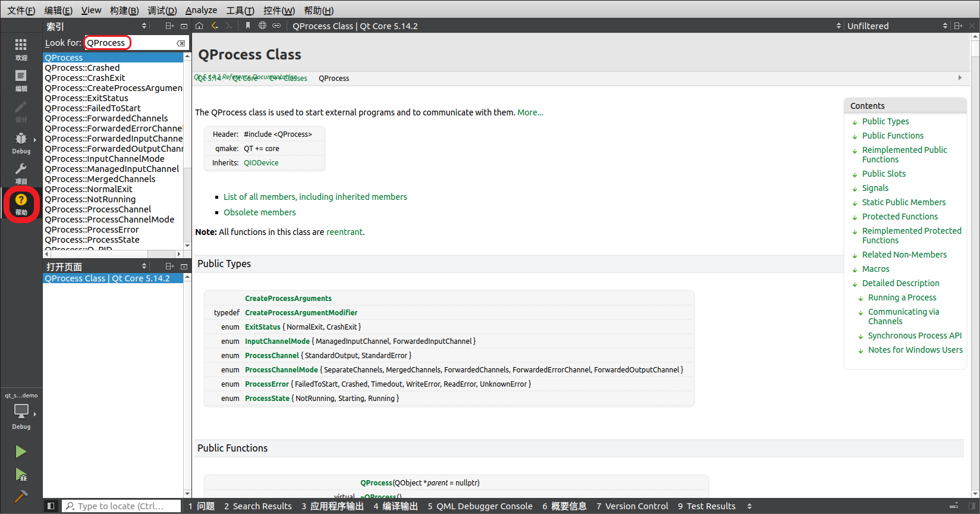The image size is (980, 514).
Task: Toggle progress details in status bar
Action: (x=954, y=506)
